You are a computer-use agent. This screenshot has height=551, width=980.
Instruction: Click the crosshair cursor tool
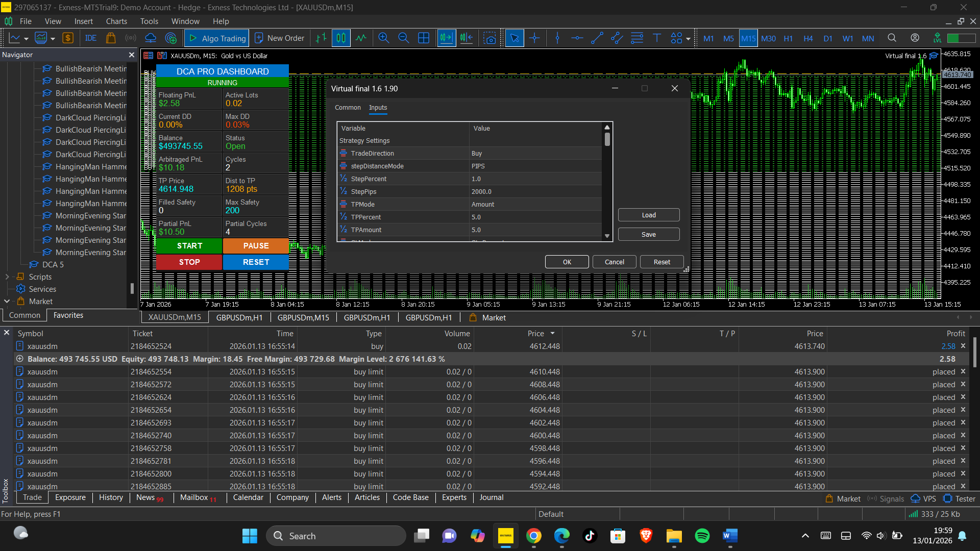click(534, 38)
